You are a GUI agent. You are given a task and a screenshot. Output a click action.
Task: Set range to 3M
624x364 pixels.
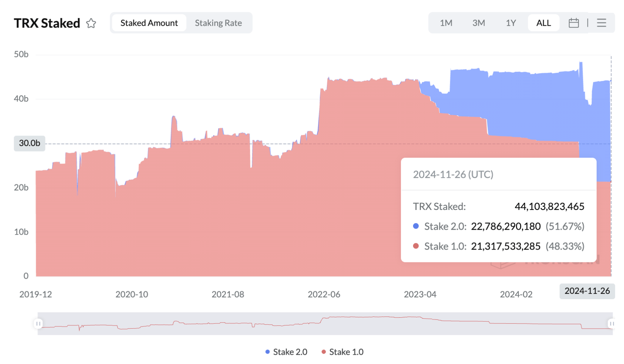tap(479, 23)
